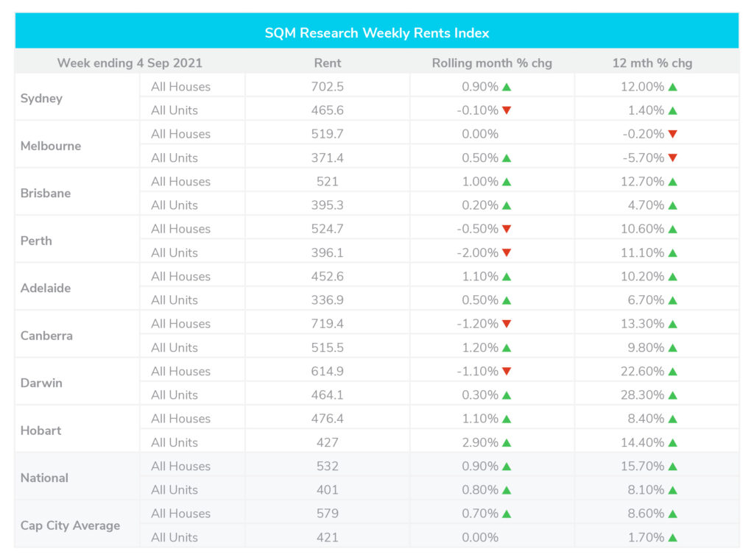Click the red down arrow beside -0.20%
This screenshot has width=754, height=560.
click(672, 134)
